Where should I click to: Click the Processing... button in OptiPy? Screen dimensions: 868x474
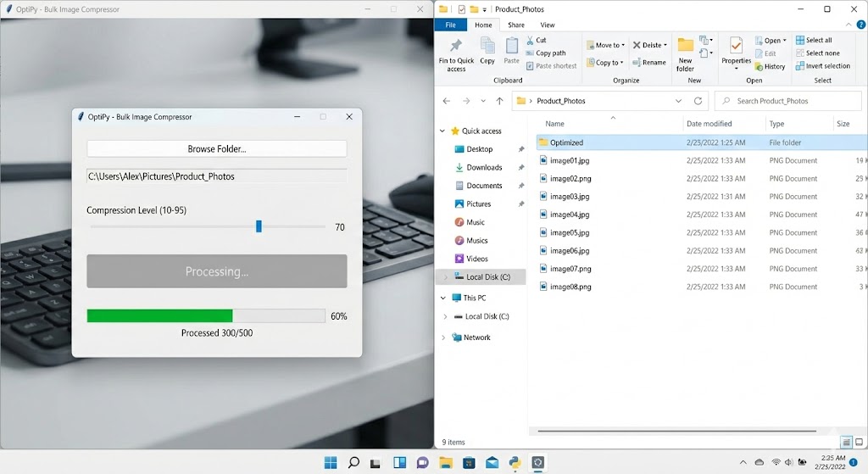click(x=217, y=271)
